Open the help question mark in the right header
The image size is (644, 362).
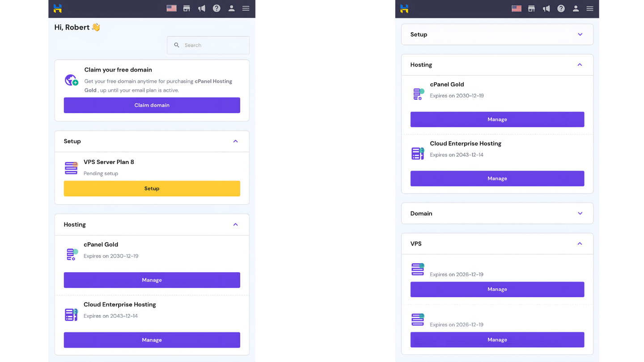(561, 8)
